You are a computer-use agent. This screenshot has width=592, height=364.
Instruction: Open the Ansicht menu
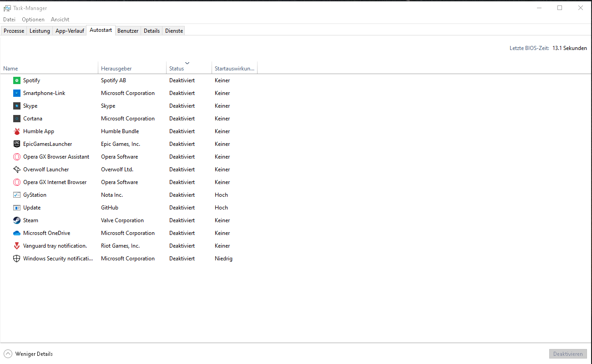[x=60, y=20]
